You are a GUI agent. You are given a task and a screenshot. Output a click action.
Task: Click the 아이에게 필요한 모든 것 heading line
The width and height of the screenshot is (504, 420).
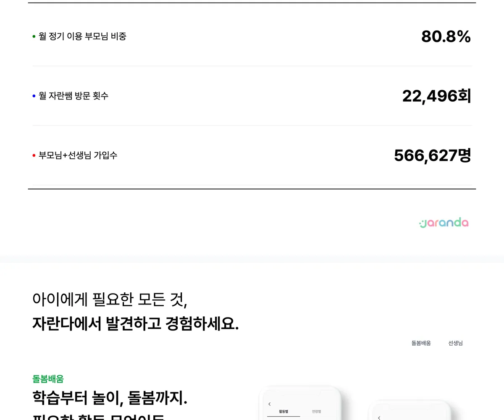point(110,299)
